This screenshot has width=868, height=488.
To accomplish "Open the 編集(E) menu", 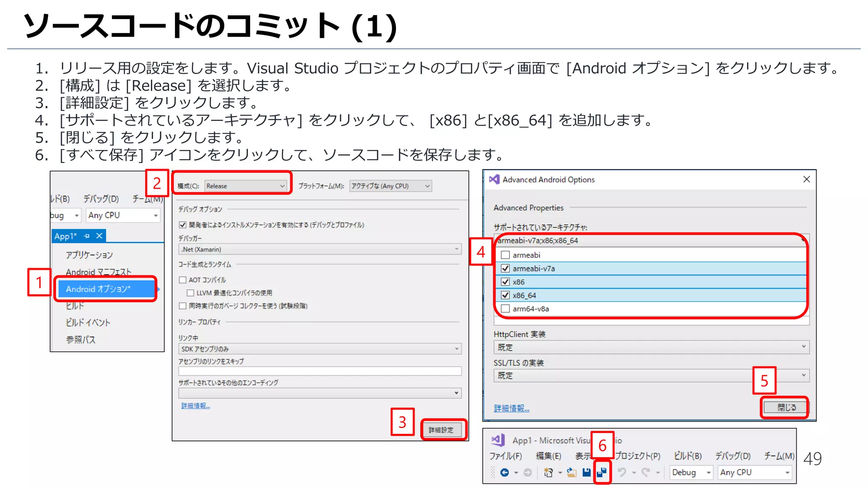I will [x=548, y=456].
